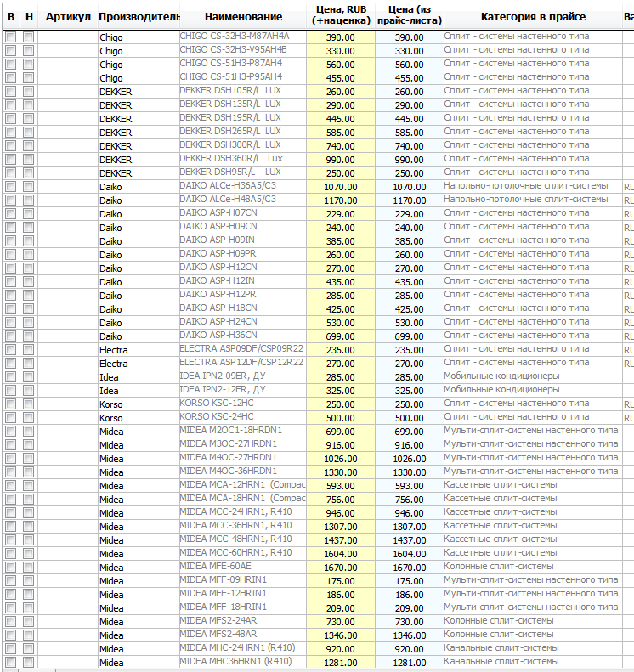The width and height of the screenshot is (634, 672).
Task: Click the MIDEA M3OC-27HRDN1 name cell
Action: [243, 445]
